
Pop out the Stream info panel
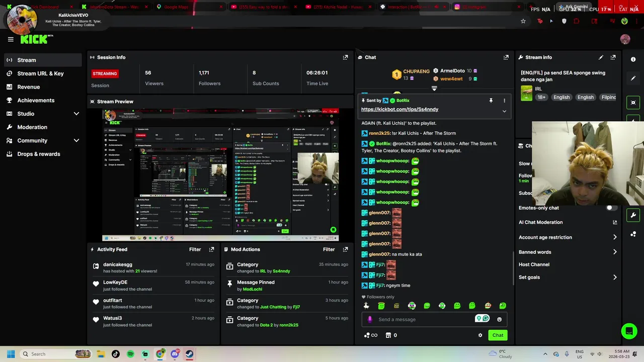tap(613, 57)
